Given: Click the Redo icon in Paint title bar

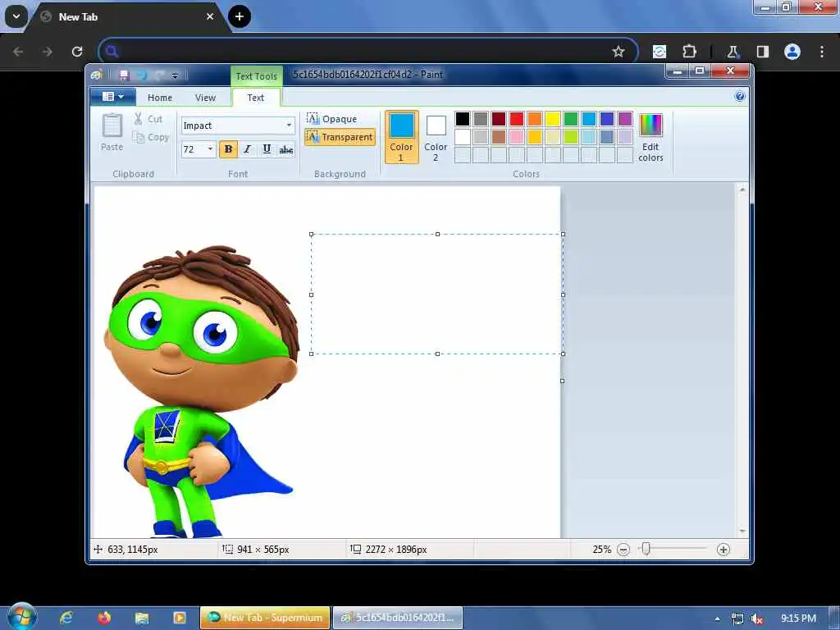Looking at the screenshot, I should (158, 75).
